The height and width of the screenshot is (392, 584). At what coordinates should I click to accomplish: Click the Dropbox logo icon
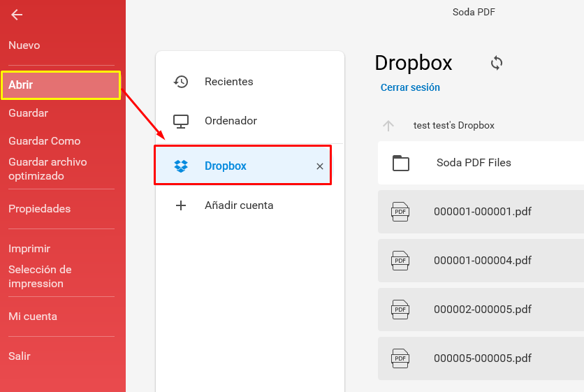click(x=181, y=166)
